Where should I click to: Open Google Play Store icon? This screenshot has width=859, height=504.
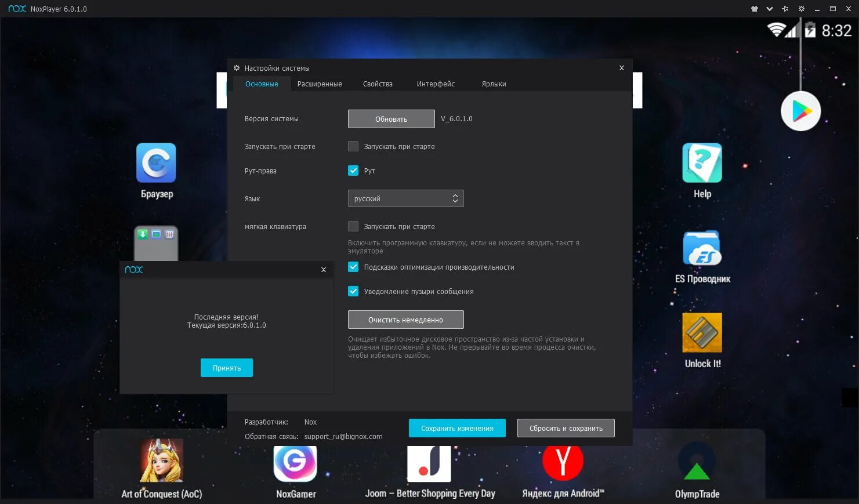(800, 111)
